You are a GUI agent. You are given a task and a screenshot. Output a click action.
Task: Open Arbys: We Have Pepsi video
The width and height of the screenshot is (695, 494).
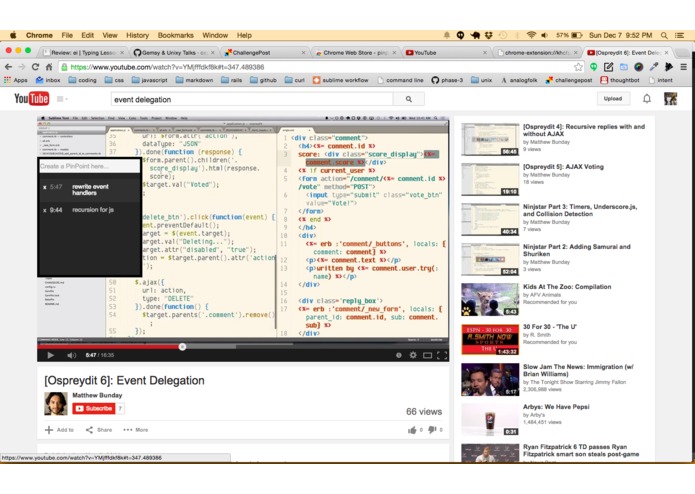pos(556,407)
